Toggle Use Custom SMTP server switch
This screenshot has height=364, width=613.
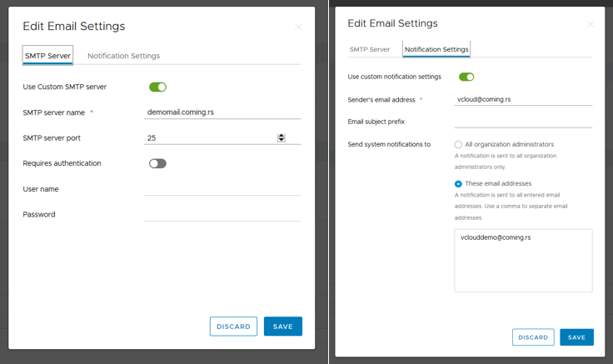(157, 87)
